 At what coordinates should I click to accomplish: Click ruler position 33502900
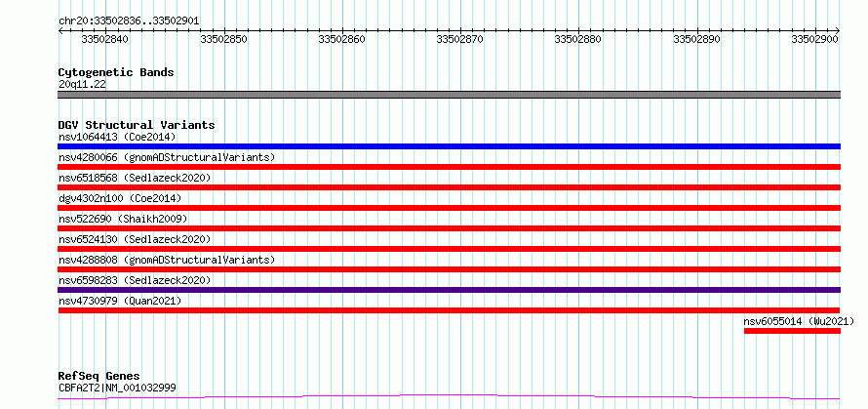815,39
